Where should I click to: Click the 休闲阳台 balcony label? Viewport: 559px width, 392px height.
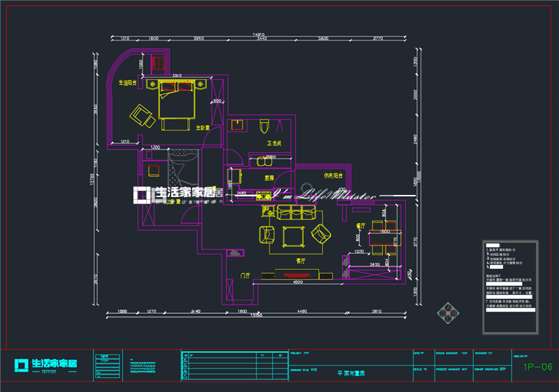click(333, 175)
